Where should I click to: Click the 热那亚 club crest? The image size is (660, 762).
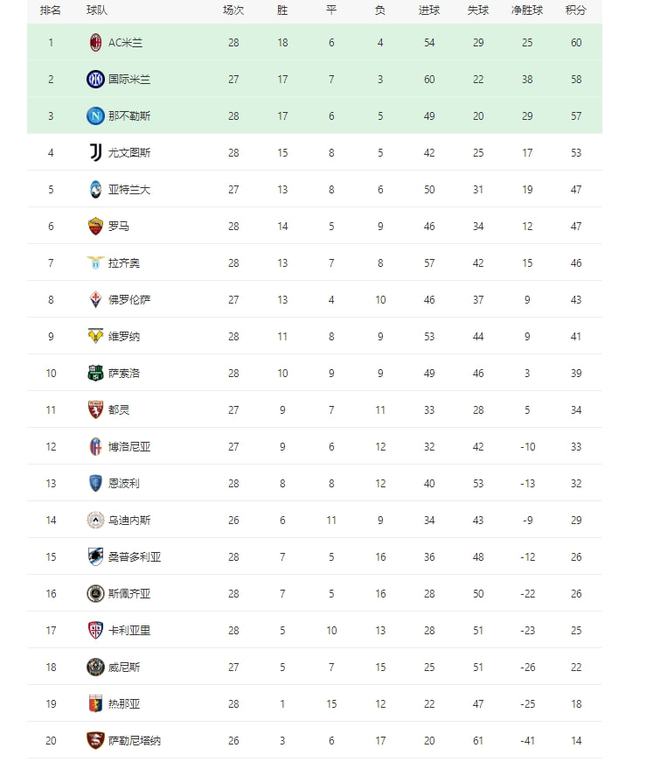pyautogui.click(x=96, y=704)
